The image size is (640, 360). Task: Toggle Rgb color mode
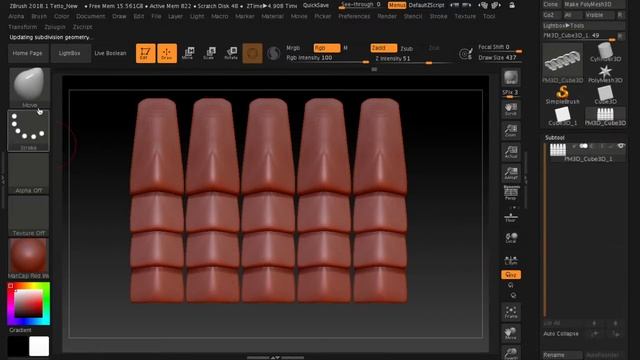pyautogui.click(x=327, y=48)
